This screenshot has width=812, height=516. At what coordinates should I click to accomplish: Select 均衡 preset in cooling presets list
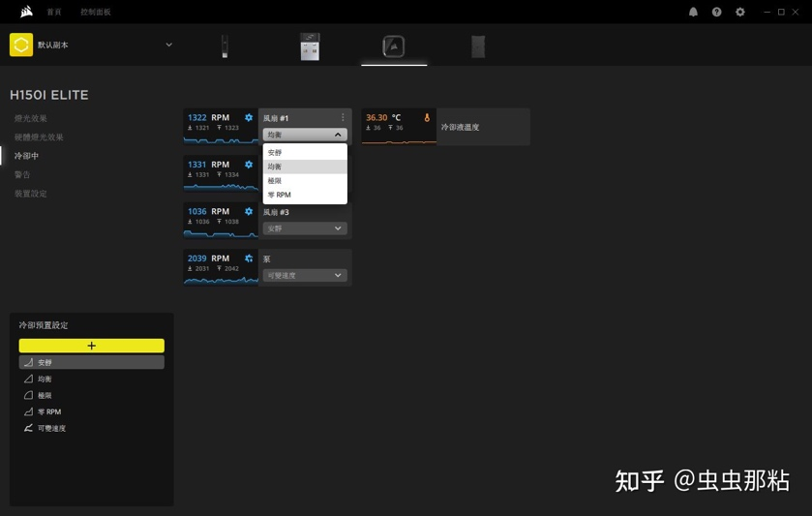[x=92, y=379]
